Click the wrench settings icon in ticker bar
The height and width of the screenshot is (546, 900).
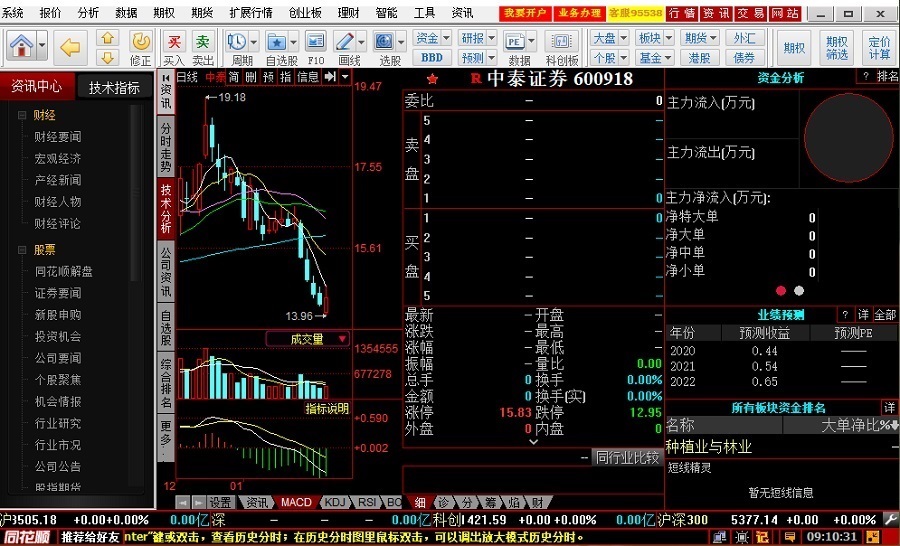pyautogui.click(x=890, y=519)
